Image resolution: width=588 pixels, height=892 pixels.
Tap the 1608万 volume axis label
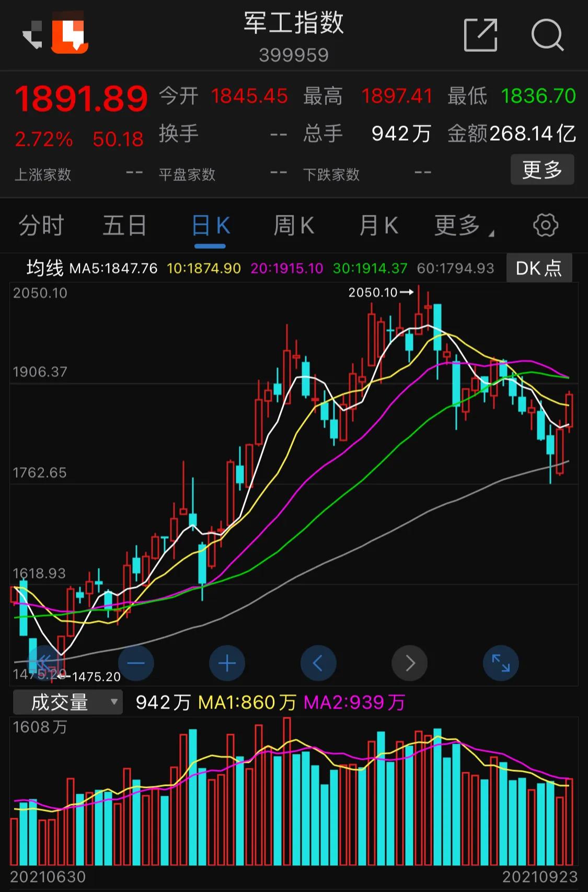point(40,727)
